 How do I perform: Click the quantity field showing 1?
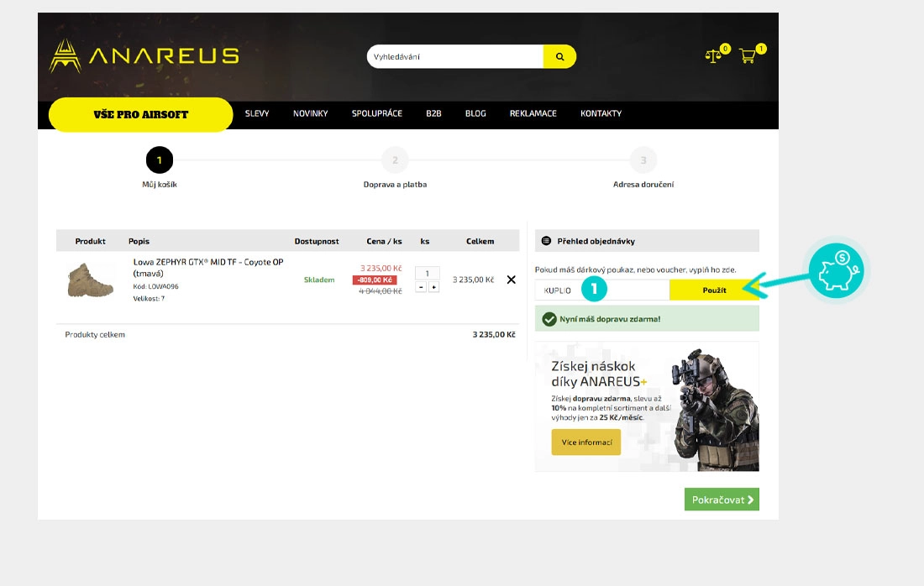click(428, 273)
